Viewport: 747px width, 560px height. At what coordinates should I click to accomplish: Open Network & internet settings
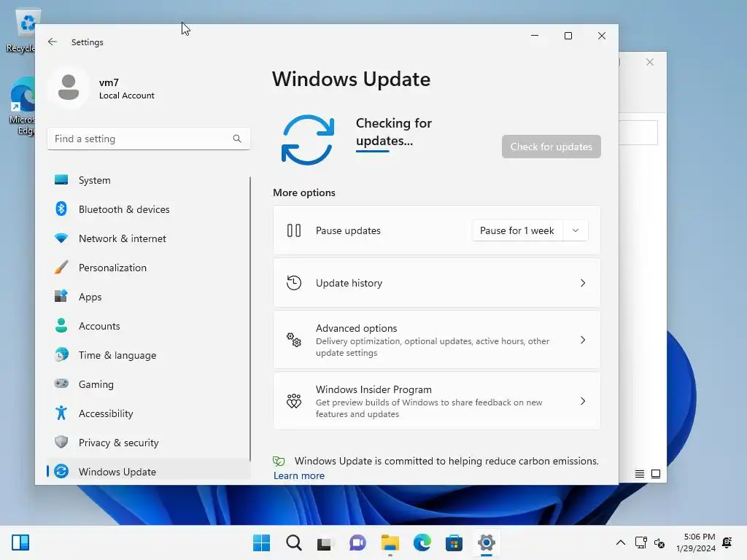point(149,238)
